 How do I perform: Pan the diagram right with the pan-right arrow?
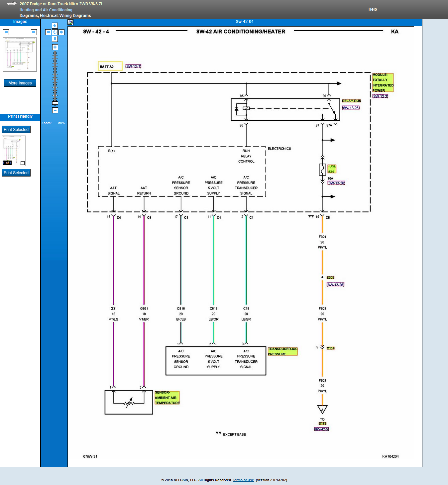point(61,32)
